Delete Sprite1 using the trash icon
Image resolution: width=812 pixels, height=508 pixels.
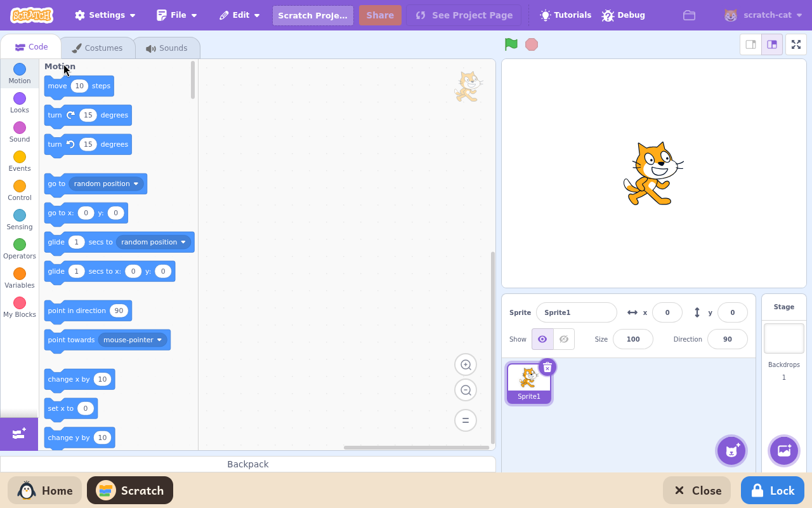[547, 367]
